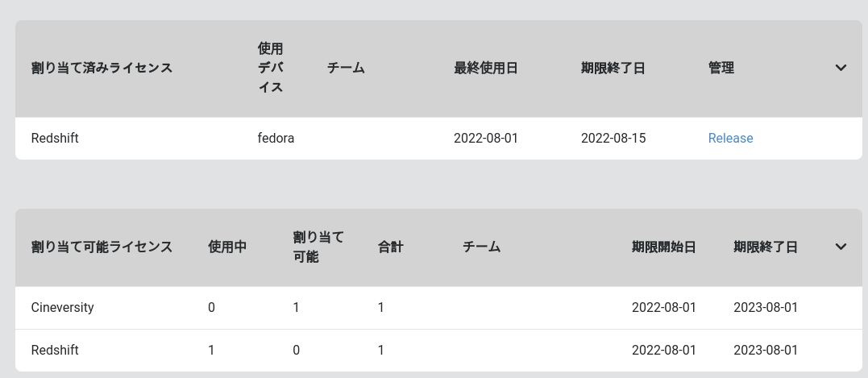Click the 期限開始日 column header
868x378 pixels.
(x=663, y=247)
